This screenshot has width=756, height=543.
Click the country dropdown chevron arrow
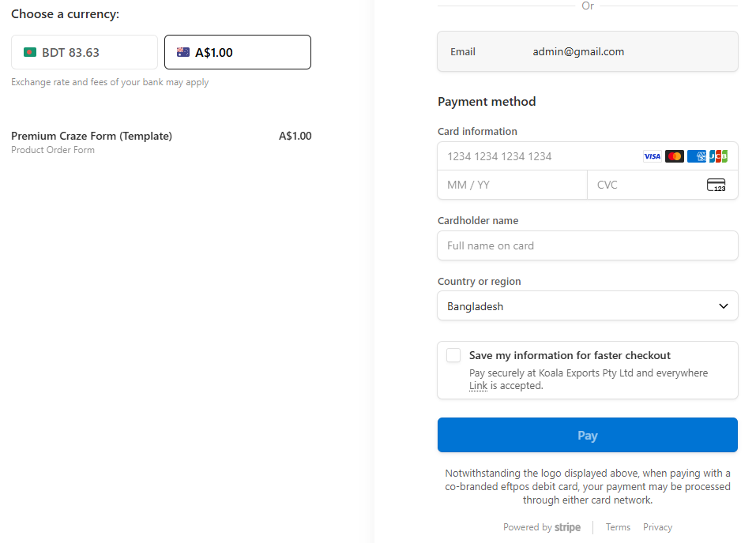click(724, 306)
